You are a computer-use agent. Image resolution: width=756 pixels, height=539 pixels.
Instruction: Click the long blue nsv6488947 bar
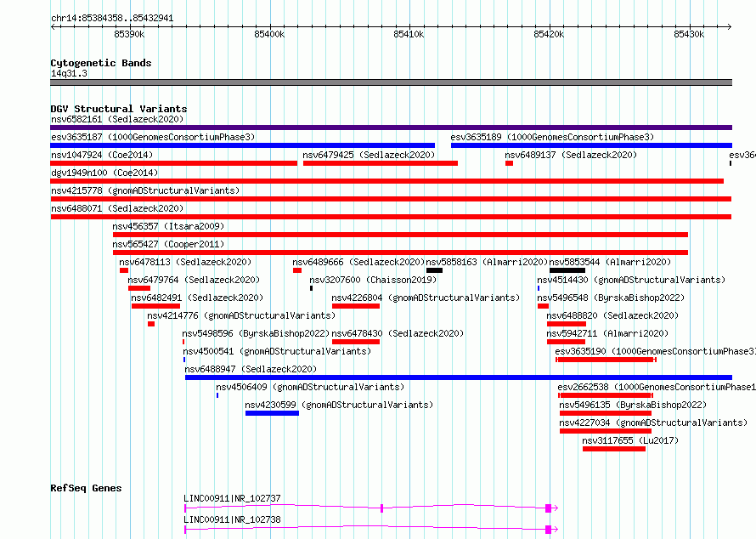pyautogui.click(x=459, y=377)
